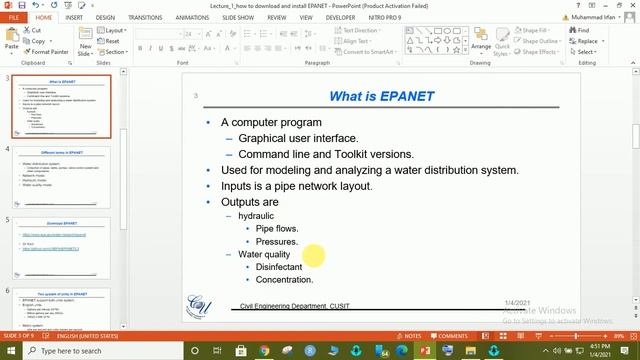This screenshot has width=640, height=360.
Task: Switch to ANIMATIONS tab
Action: click(x=192, y=18)
